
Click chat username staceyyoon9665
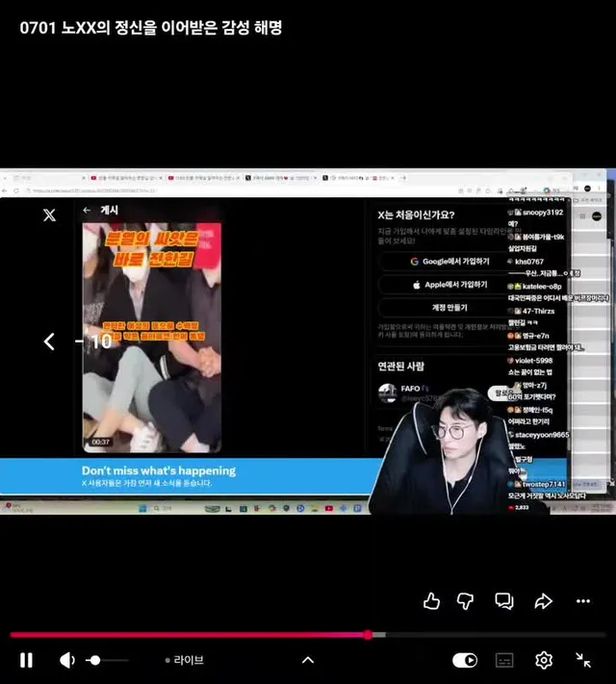[542, 435]
